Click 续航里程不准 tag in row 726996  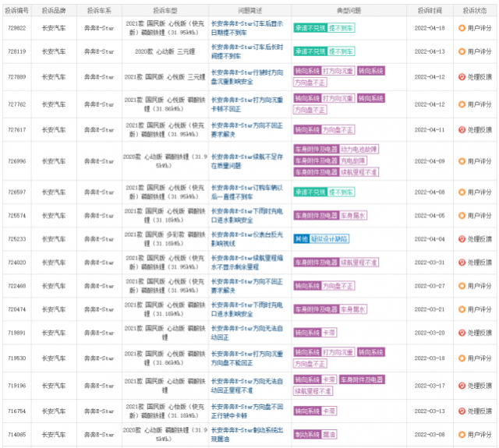pos(359,172)
